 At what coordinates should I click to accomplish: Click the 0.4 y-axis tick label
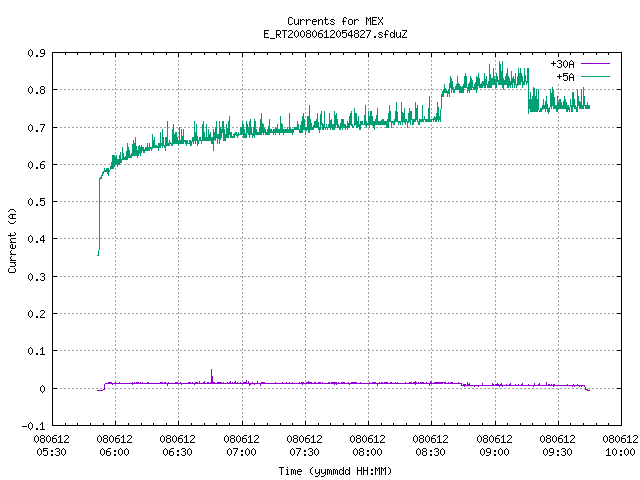click(36, 239)
